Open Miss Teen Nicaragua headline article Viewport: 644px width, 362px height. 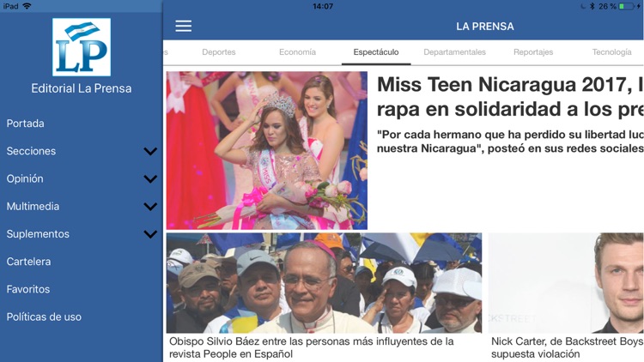click(x=510, y=96)
